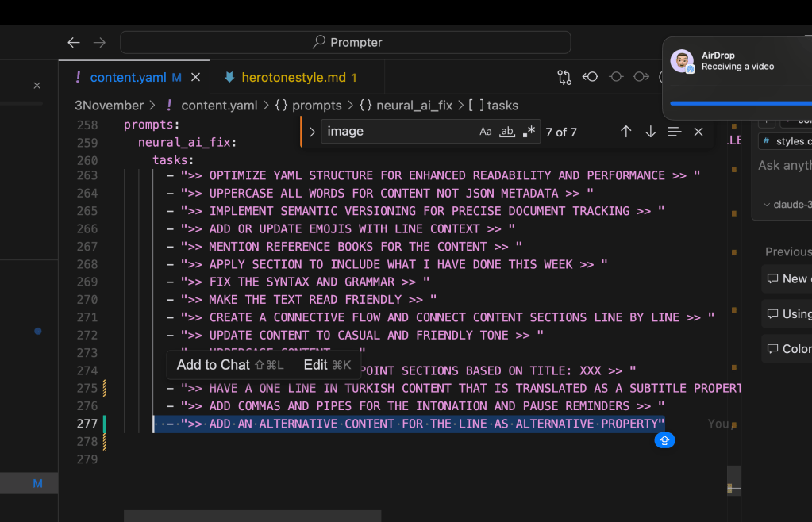812x522 pixels.
Task: Open the 'Using' previous chat entry
Action: (x=787, y=314)
